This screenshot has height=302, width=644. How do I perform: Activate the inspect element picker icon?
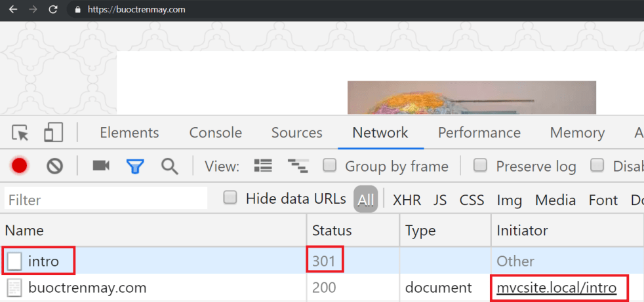point(20,133)
